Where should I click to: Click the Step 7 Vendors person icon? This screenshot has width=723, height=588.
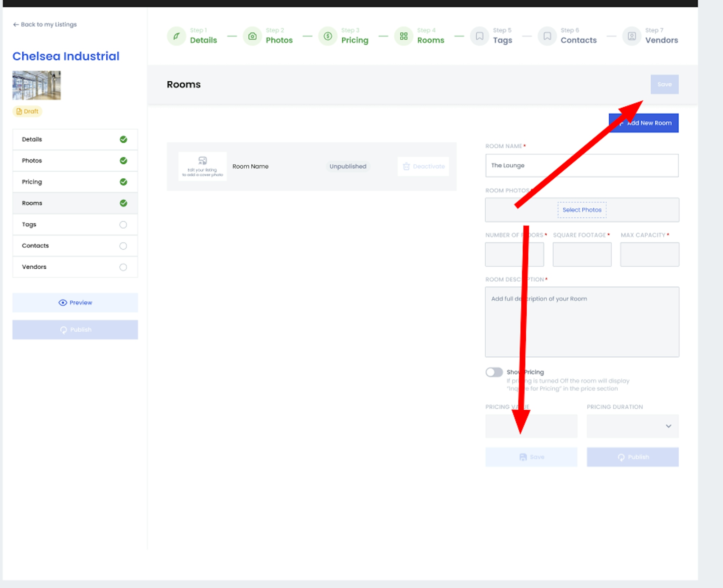tap(632, 36)
